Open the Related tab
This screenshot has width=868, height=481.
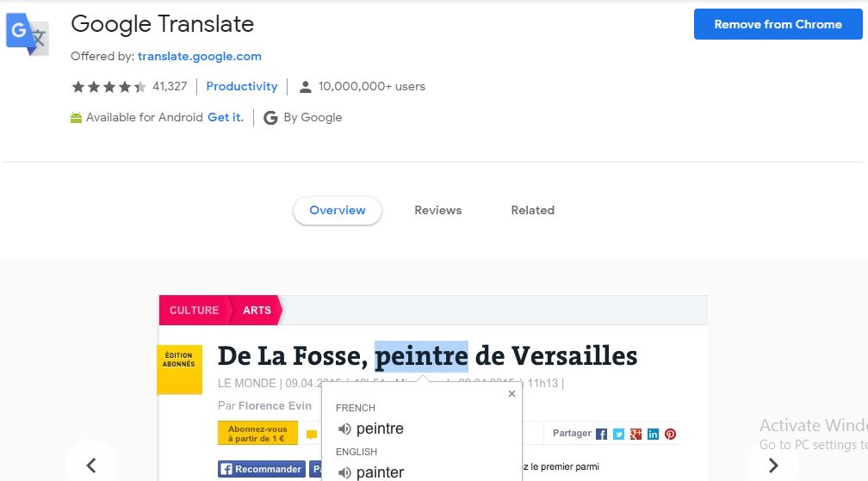click(532, 211)
